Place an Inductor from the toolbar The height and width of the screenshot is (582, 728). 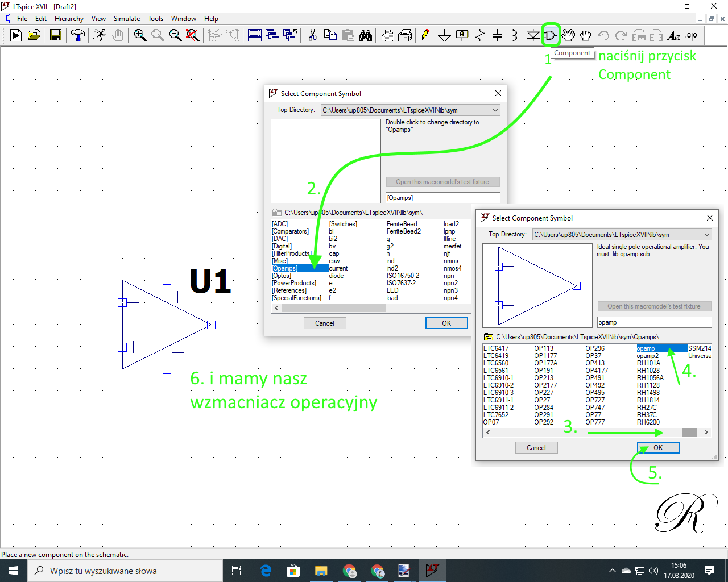pos(515,35)
